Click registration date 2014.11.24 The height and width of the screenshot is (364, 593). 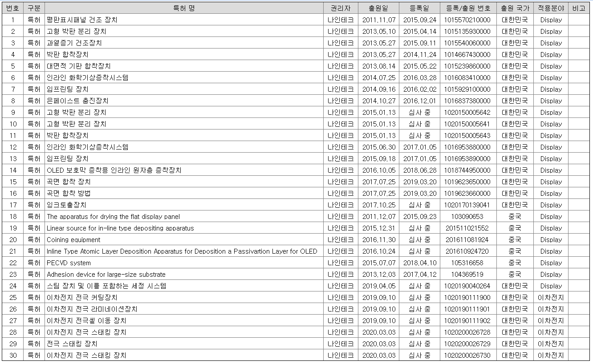tap(420, 54)
